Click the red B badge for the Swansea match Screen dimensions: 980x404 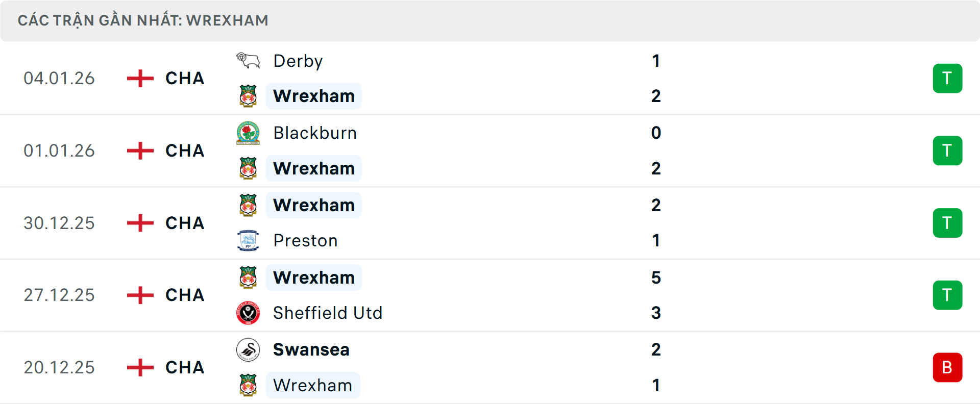947,367
